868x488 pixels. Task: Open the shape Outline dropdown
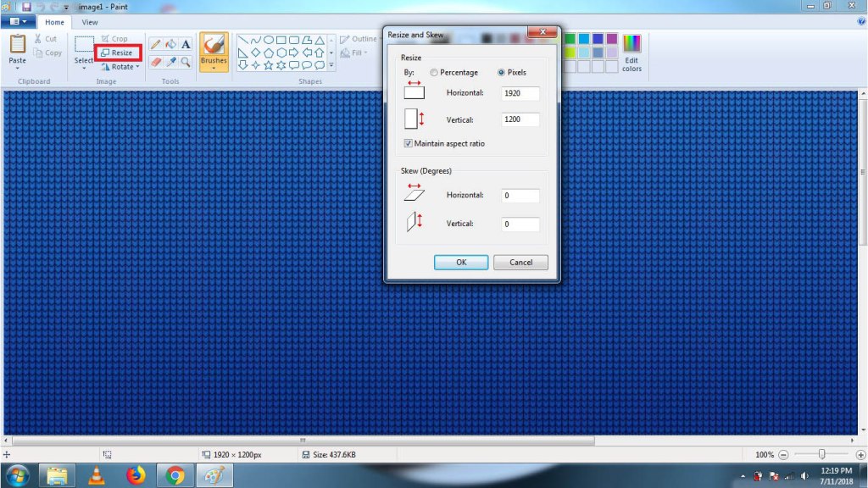point(359,39)
